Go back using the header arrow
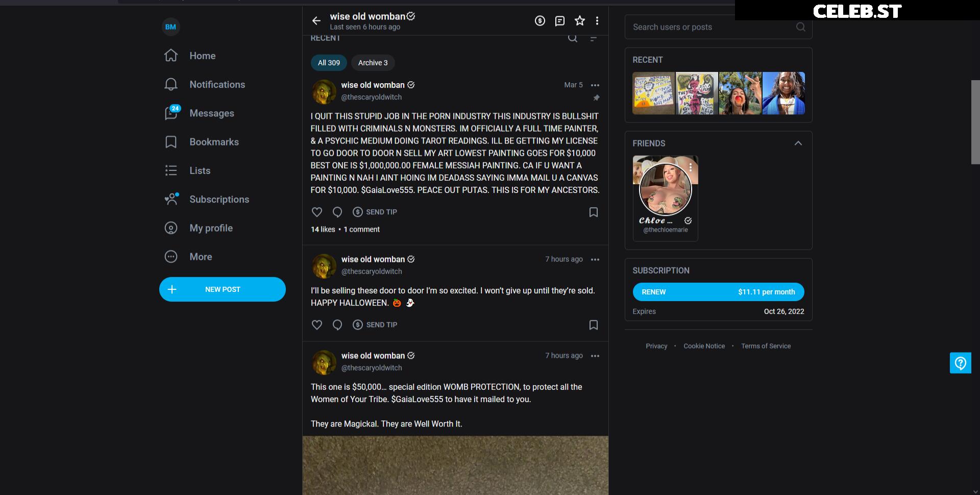The image size is (980, 495). pyautogui.click(x=316, y=21)
